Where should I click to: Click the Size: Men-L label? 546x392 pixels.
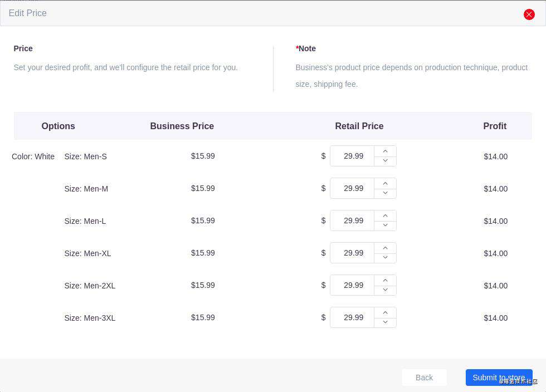click(85, 222)
